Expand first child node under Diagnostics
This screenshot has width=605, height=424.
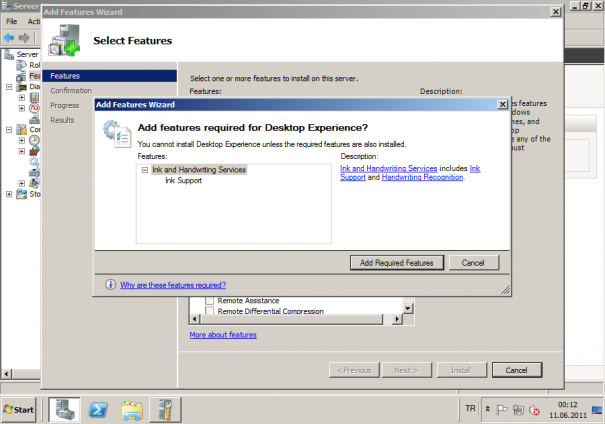[x=22, y=97]
